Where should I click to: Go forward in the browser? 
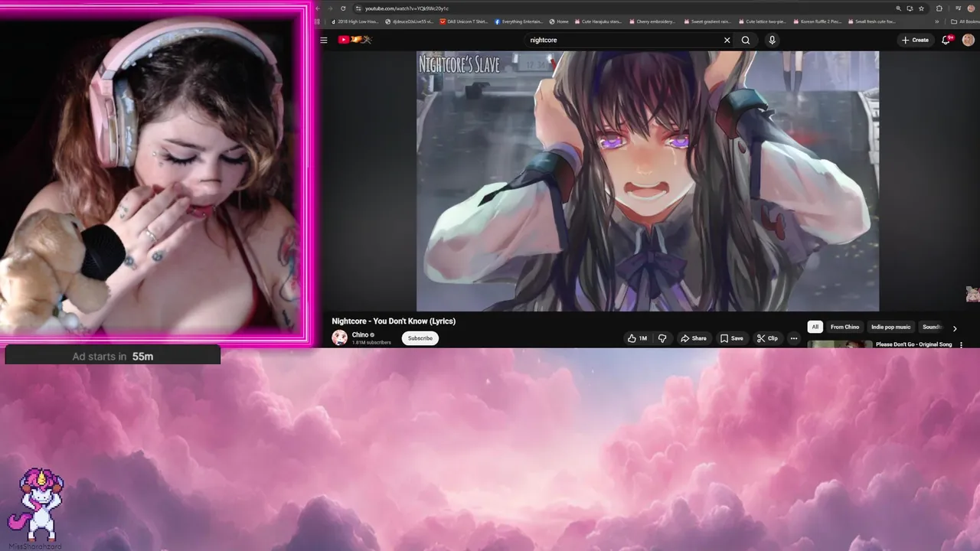[330, 8]
